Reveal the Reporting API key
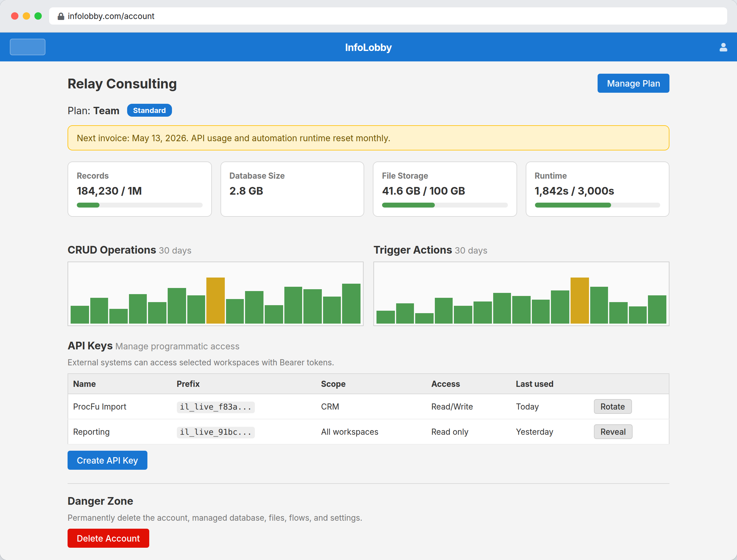The height and width of the screenshot is (560, 737). (613, 431)
